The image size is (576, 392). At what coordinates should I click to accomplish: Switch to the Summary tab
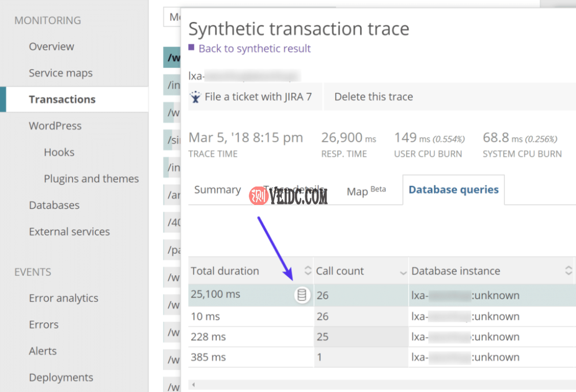click(217, 190)
